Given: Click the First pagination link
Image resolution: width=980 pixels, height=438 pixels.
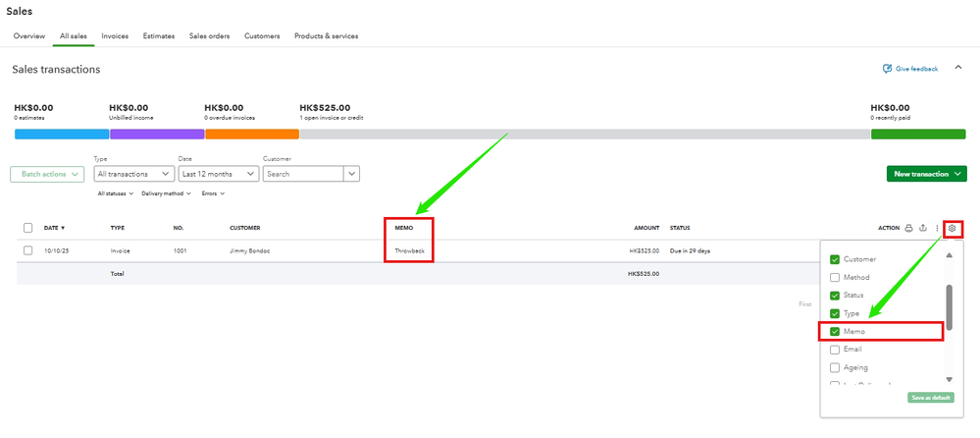Looking at the screenshot, I should pos(805,304).
